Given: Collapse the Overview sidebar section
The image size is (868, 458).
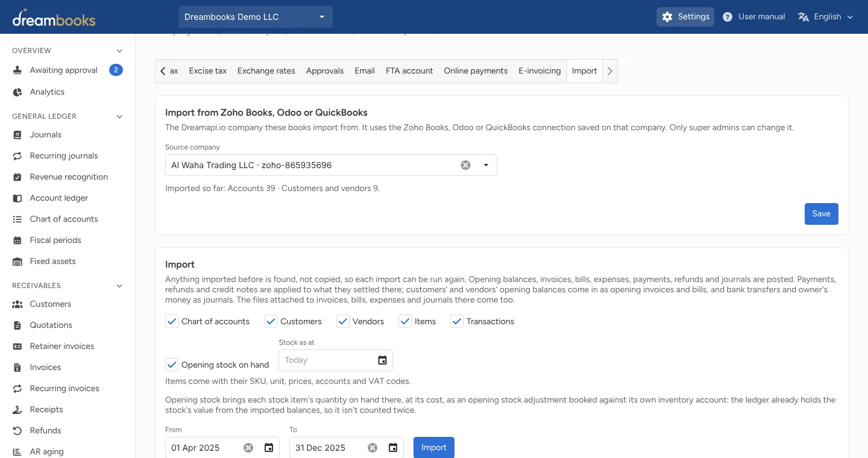Looking at the screenshot, I should 119,51.
